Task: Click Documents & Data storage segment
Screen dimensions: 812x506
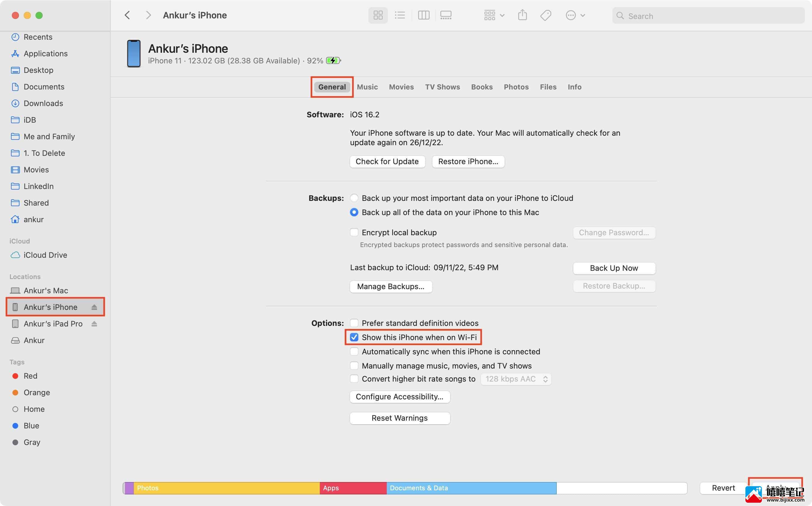Action: point(471,488)
